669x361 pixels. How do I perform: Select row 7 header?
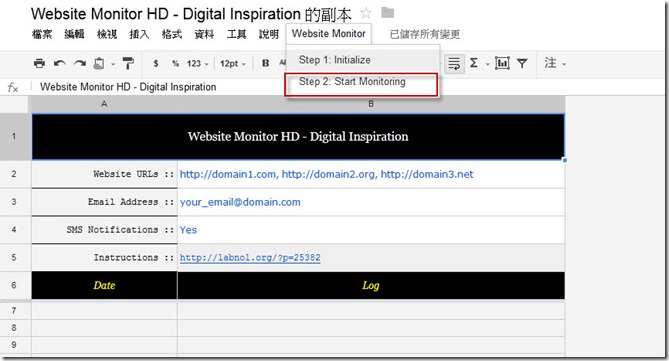click(14, 310)
